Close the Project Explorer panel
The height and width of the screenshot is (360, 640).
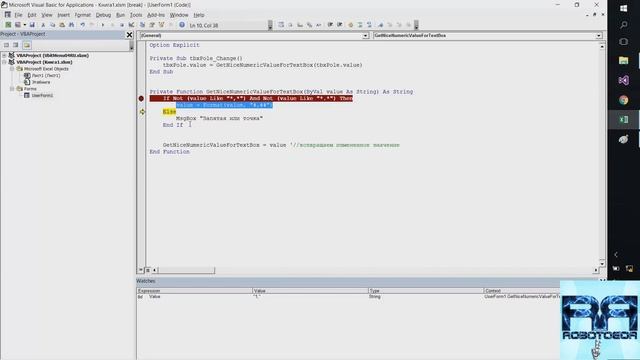129,35
